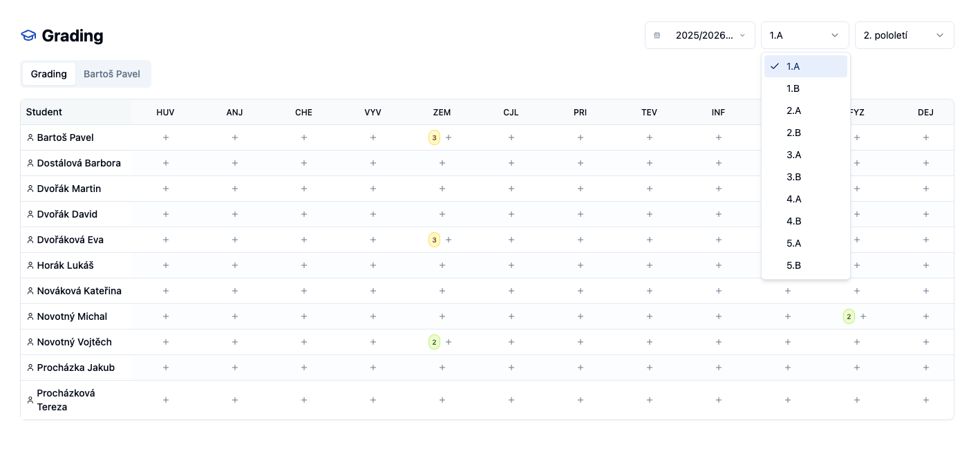Image resolution: width=980 pixels, height=458 pixels.
Task: Click yellow grade 3 badge for Bartoš Pavel
Action: tap(434, 137)
